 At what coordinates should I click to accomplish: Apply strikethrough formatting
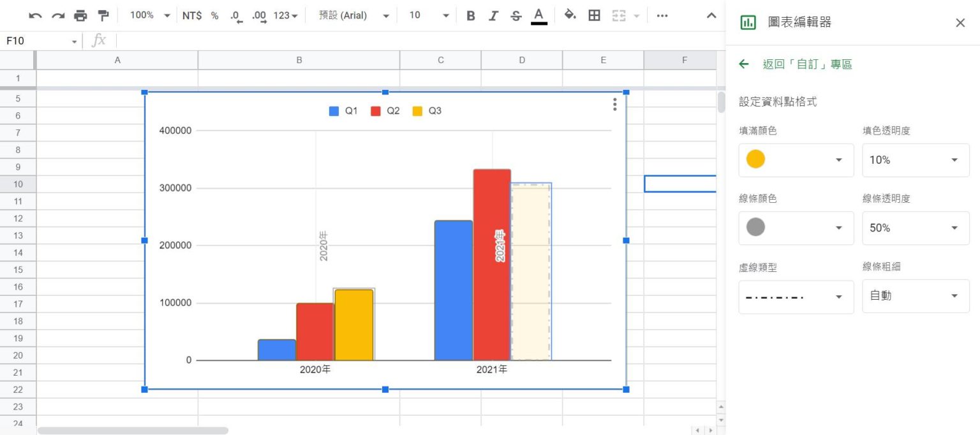click(515, 15)
